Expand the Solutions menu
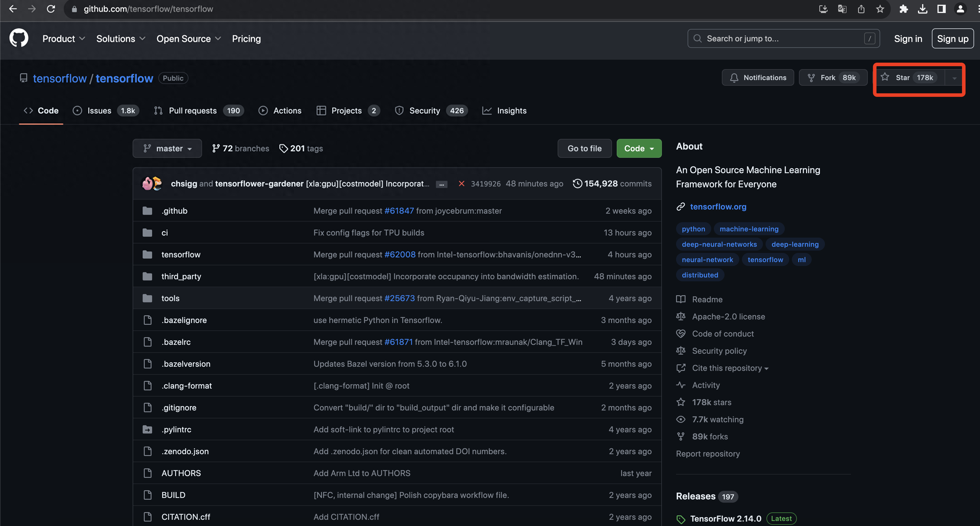 [x=121, y=38]
